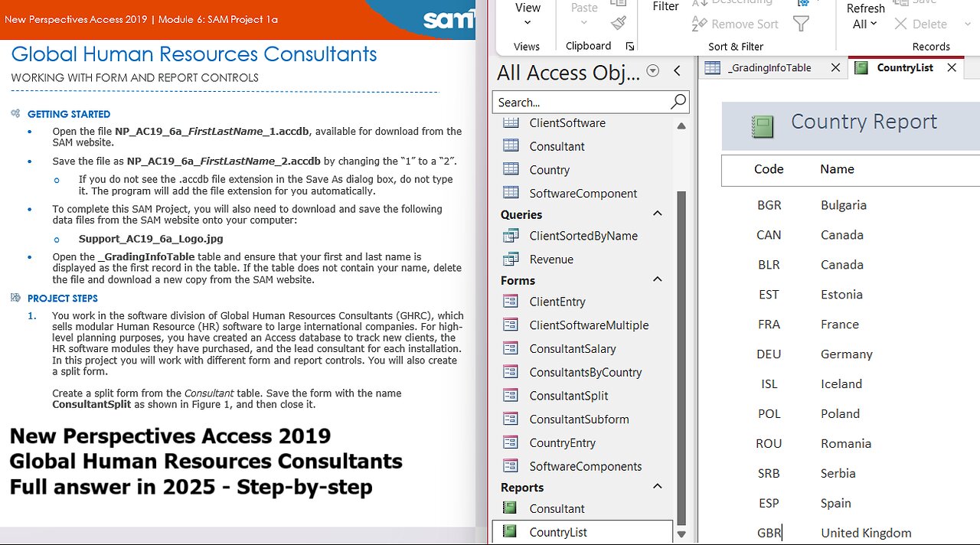Click the Serbia name cell
980x545 pixels.
pyautogui.click(x=838, y=474)
